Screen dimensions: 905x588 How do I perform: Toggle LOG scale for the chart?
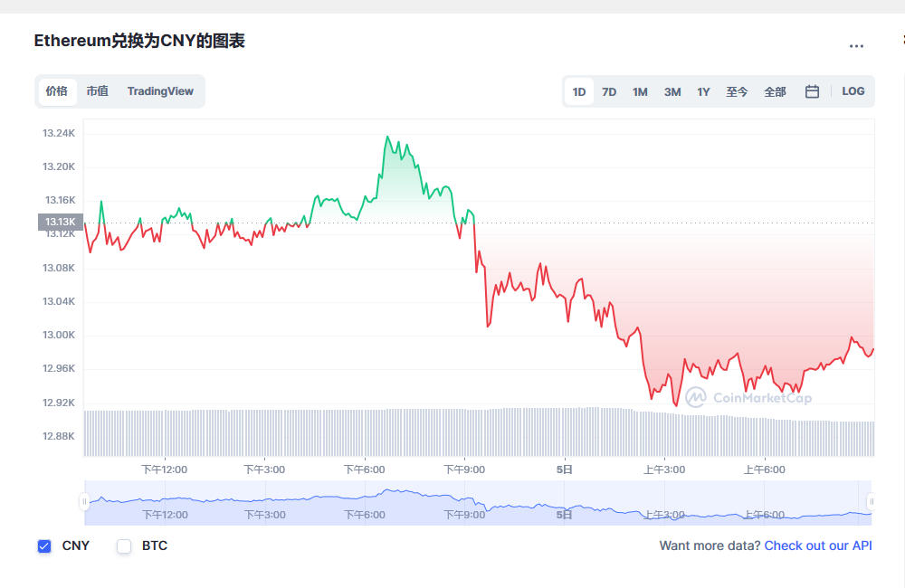[852, 91]
